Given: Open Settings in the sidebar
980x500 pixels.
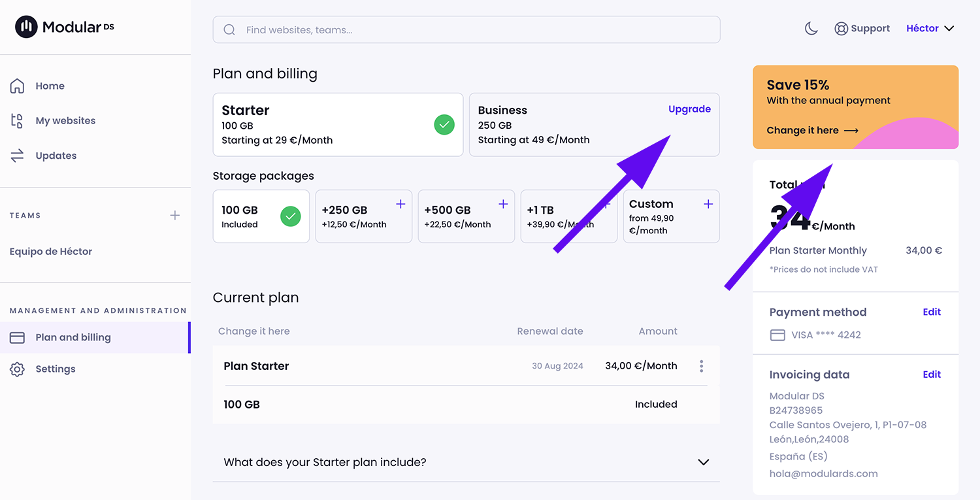Looking at the screenshot, I should coord(56,369).
